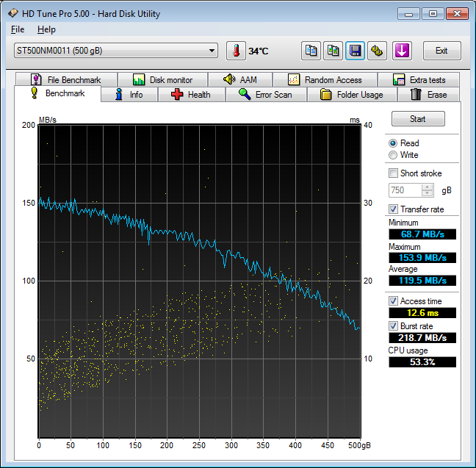Disable the Access time checkbox
476x468 pixels.
point(393,301)
